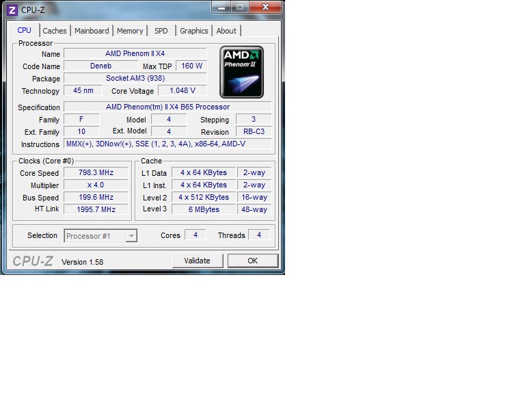Viewport: 525px width, 420px height.
Task: Show the About tab
Action: [x=226, y=31]
